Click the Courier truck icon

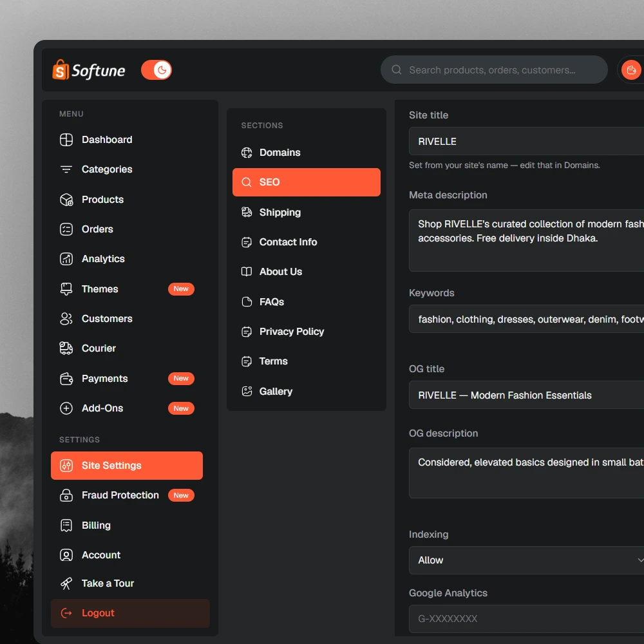(x=66, y=348)
